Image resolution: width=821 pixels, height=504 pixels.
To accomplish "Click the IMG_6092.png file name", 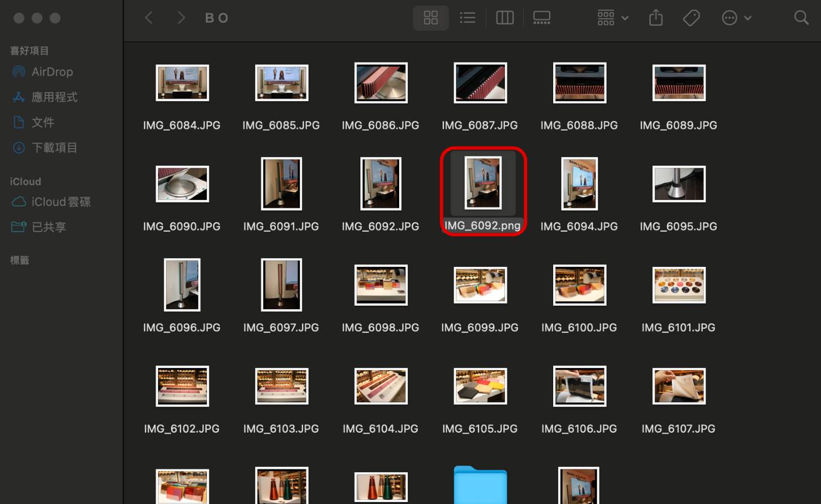I will pyautogui.click(x=482, y=225).
